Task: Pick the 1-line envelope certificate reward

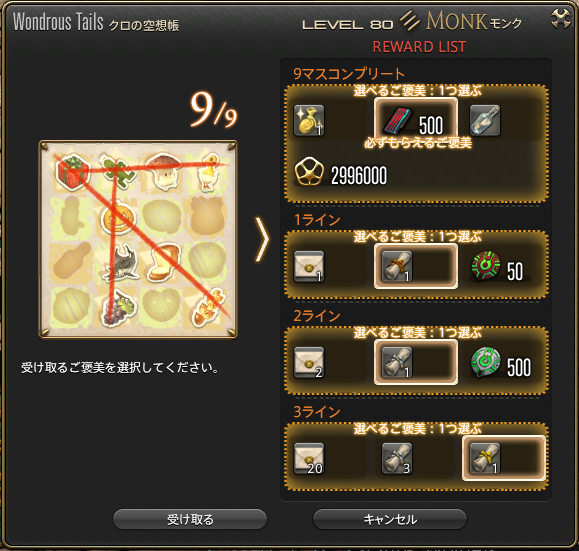Action: pyautogui.click(x=309, y=266)
